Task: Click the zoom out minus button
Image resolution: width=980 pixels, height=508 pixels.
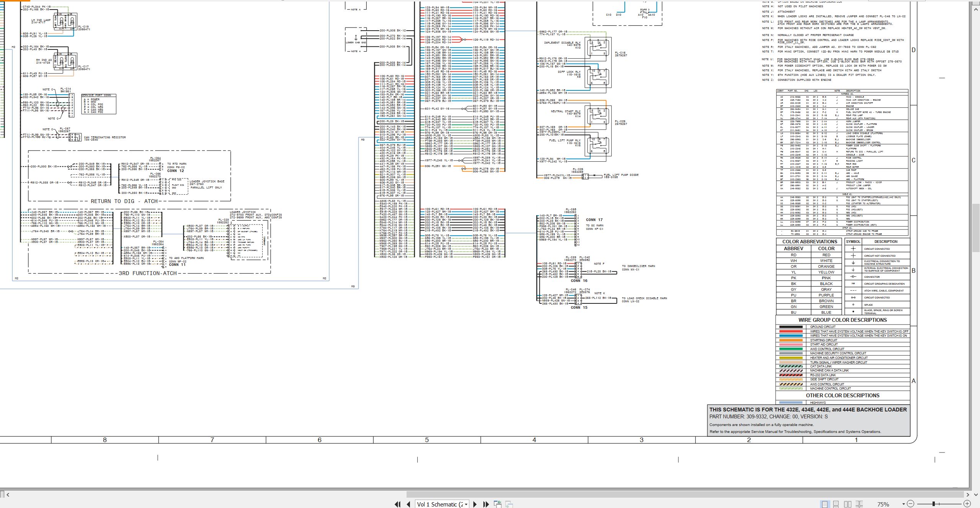Action: click(x=911, y=504)
